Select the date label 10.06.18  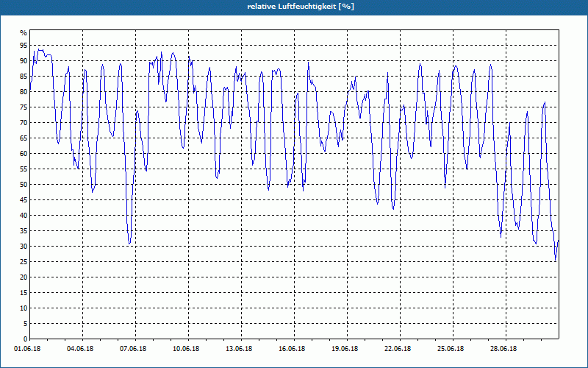[x=186, y=349]
